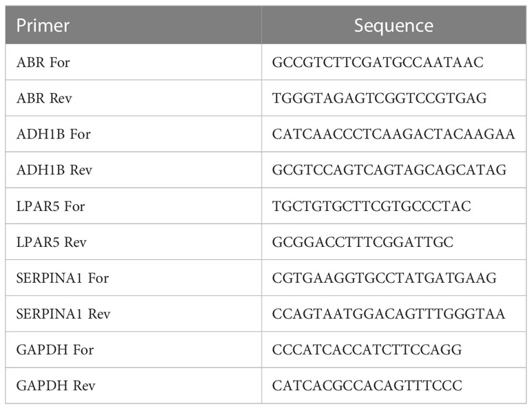Select the SERPINA1 For primer cell
The image size is (532, 409).
coord(133,278)
